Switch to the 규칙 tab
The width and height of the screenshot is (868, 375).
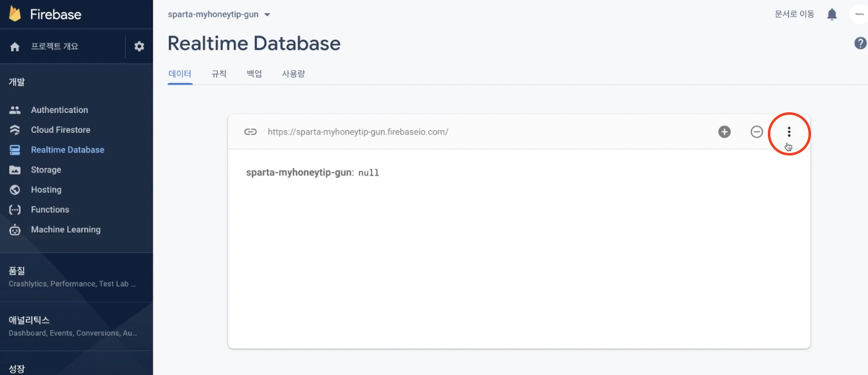pos(219,74)
